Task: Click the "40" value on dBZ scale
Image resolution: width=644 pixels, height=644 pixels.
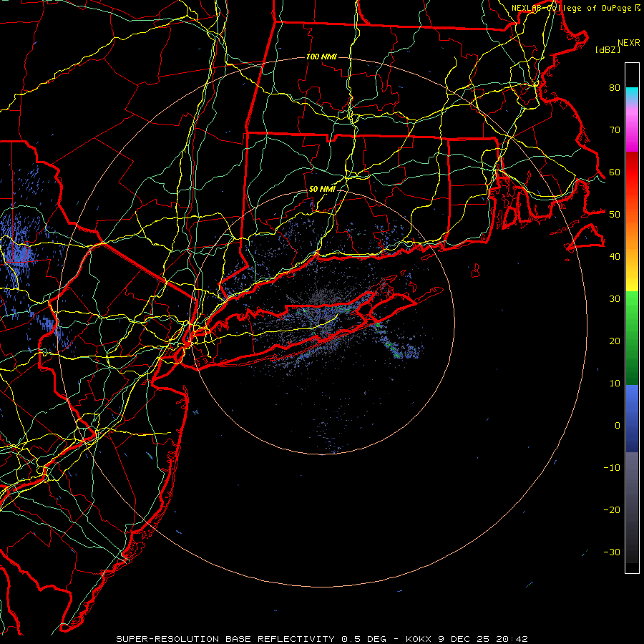Action: click(x=615, y=256)
